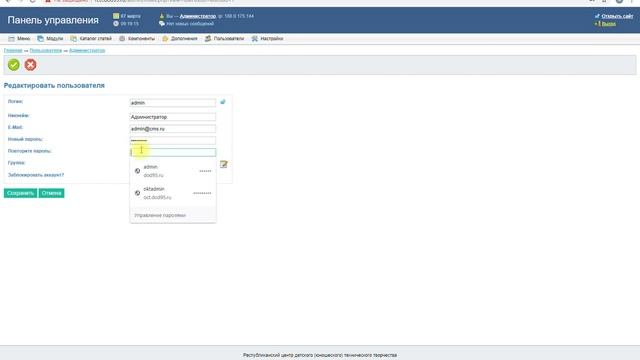Click the browser reload button

33,1
